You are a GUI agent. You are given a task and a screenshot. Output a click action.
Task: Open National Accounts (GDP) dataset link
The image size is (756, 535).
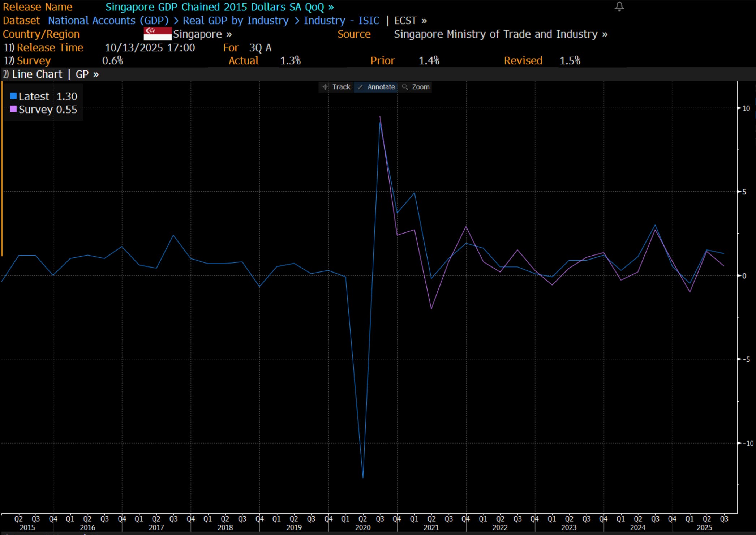pos(108,21)
